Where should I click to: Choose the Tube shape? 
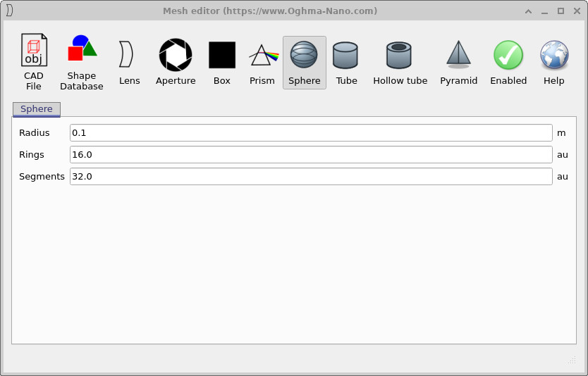pyautogui.click(x=346, y=62)
